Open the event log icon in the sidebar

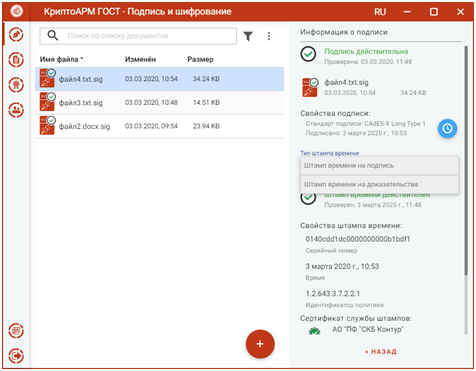pyautogui.click(x=16, y=331)
